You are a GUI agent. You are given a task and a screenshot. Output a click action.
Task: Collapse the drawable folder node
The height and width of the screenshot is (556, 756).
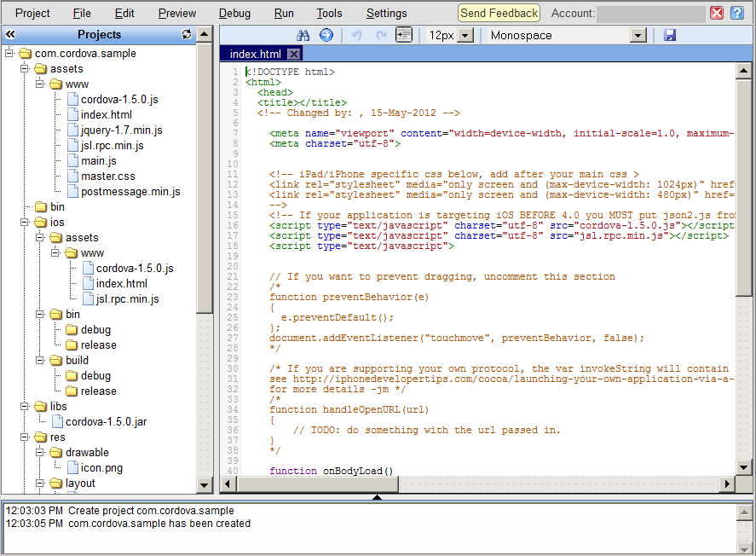[x=40, y=452]
